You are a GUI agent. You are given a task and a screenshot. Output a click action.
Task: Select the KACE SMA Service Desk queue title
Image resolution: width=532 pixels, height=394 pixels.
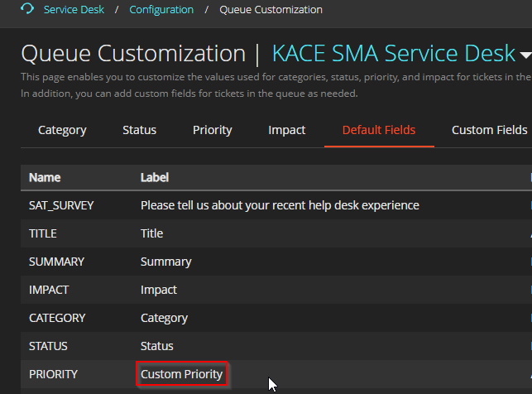pyautogui.click(x=394, y=53)
